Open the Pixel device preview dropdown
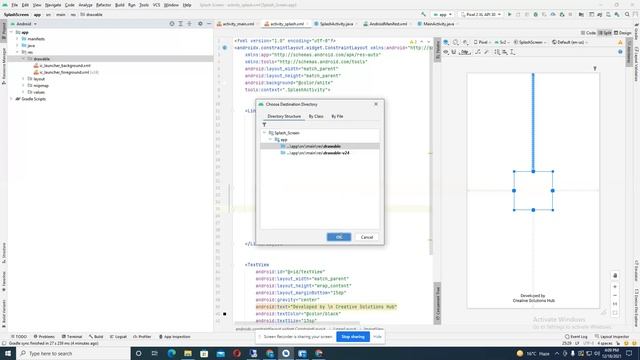 482,42
